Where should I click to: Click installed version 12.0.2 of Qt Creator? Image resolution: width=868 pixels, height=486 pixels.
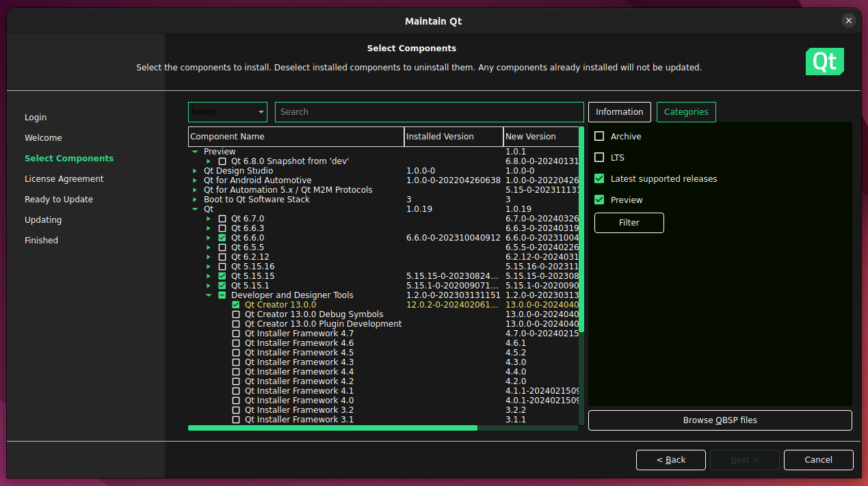click(x=453, y=305)
